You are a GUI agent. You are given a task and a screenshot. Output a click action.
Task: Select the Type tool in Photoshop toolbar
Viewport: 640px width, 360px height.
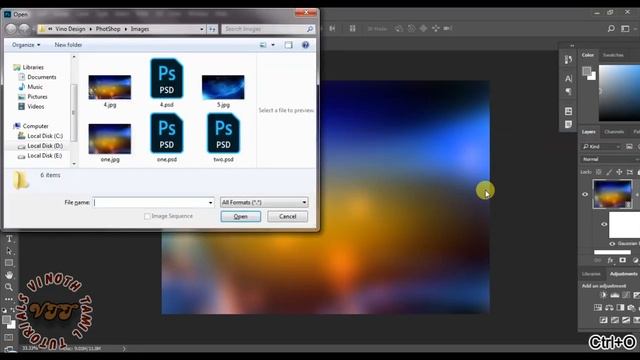pyautogui.click(x=9, y=239)
